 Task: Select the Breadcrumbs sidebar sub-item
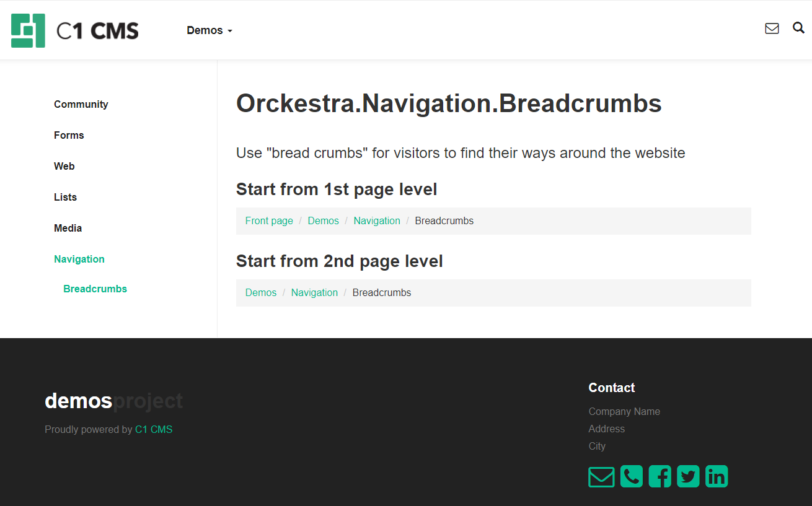[x=95, y=289]
